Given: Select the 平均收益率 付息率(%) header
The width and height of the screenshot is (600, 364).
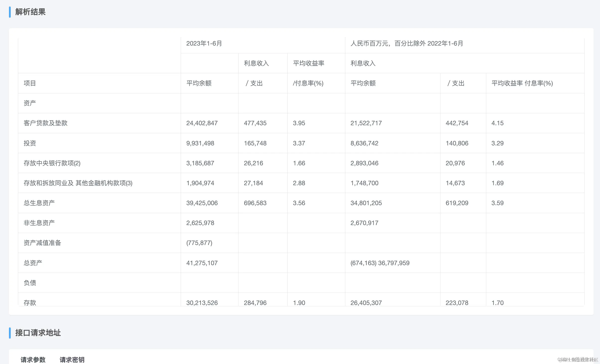Looking at the screenshot, I should [522, 83].
